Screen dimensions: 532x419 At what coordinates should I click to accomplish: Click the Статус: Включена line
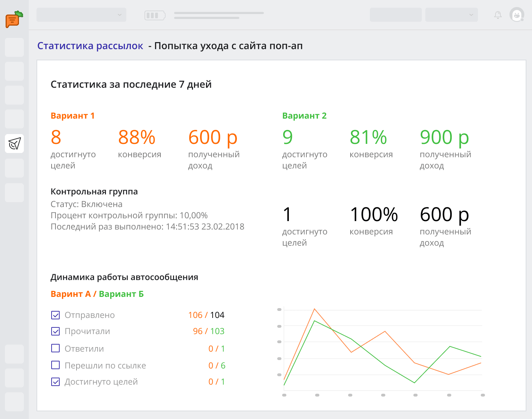86,204
